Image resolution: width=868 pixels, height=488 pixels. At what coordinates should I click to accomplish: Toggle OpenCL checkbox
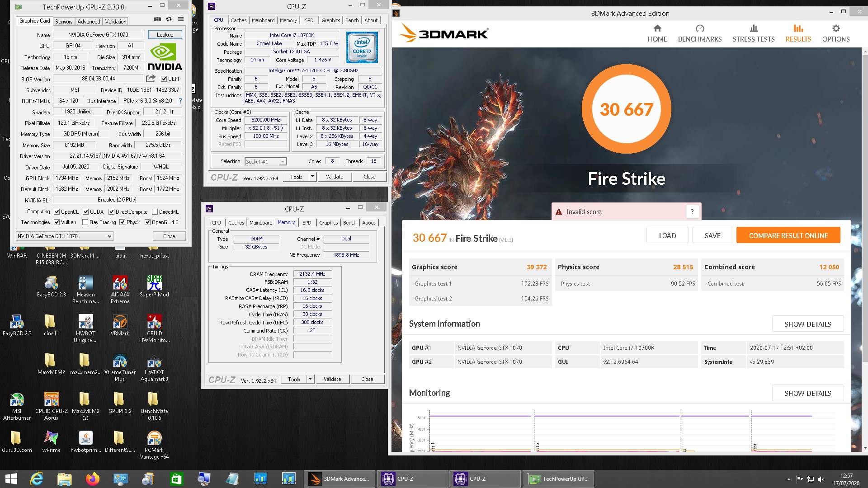[x=57, y=211]
